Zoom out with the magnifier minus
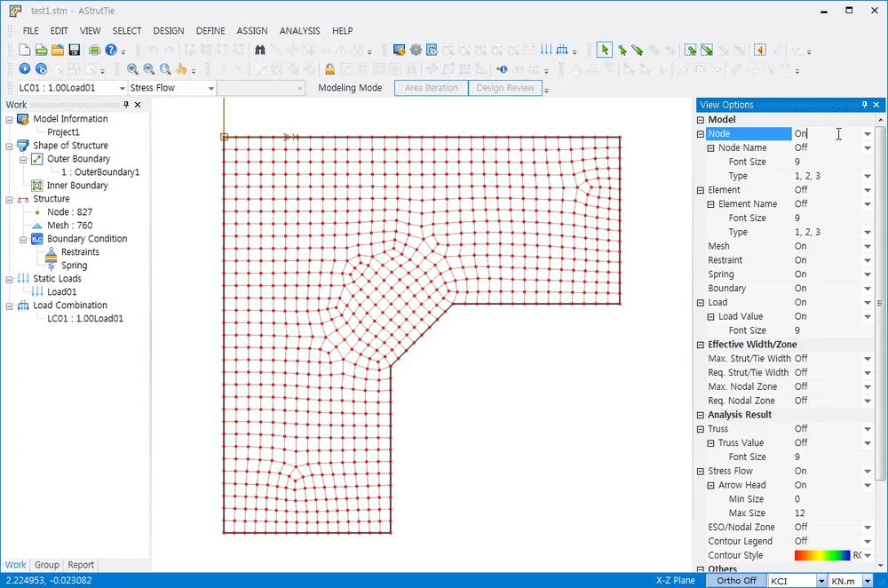The height and width of the screenshot is (588, 888). [149, 69]
